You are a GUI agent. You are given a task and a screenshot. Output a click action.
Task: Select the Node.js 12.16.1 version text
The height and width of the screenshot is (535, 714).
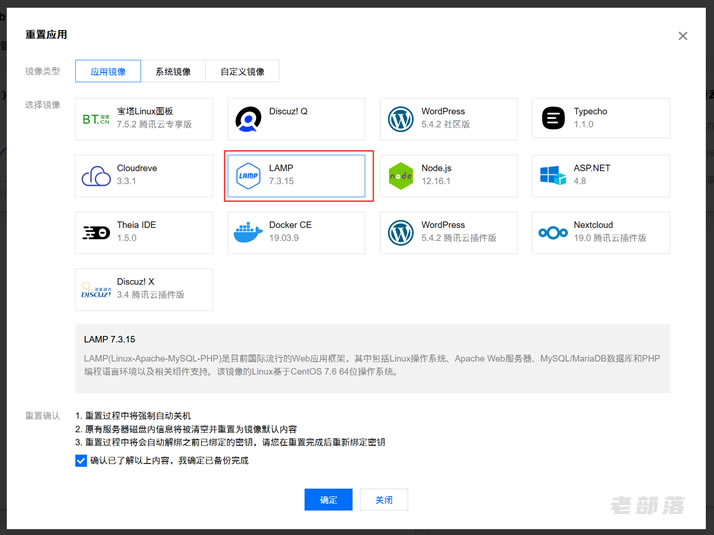pos(436,181)
